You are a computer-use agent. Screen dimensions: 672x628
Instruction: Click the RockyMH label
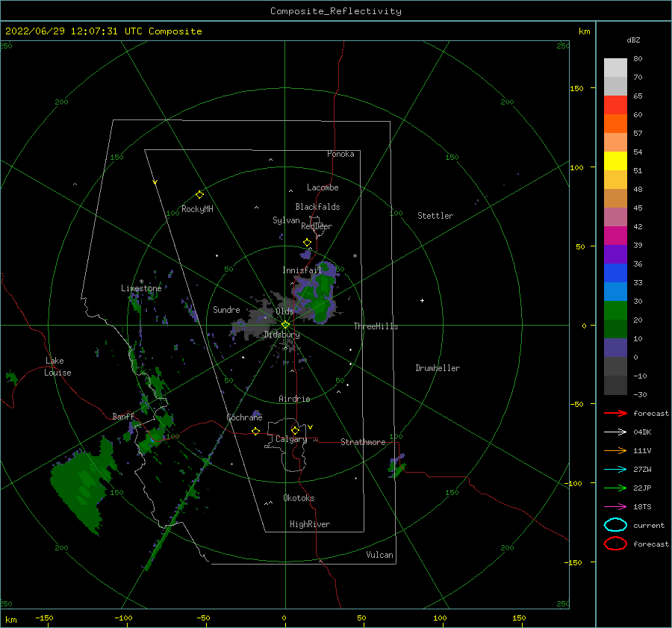197,209
